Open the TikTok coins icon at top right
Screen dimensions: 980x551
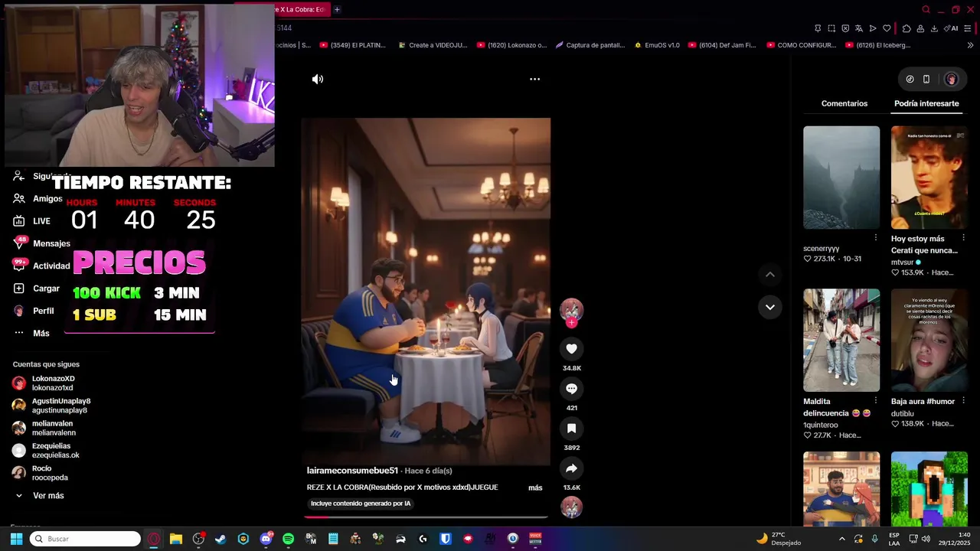coord(910,79)
